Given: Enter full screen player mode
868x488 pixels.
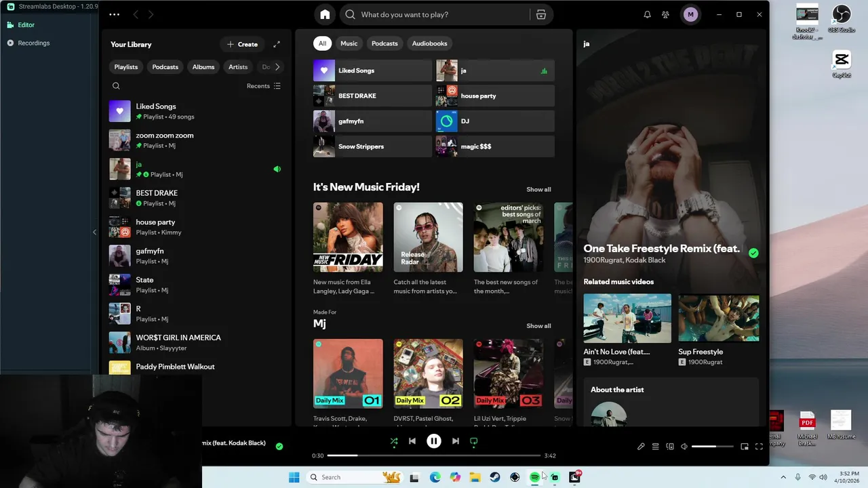Looking at the screenshot, I should coord(759,447).
